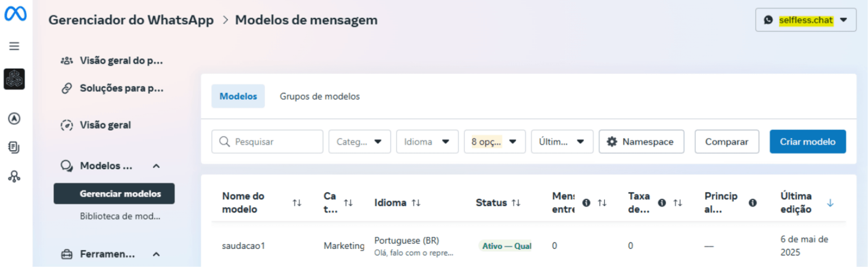This screenshot has width=868, height=267.
Task: Switch to Grupos de modelos tab
Action: pyautogui.click(x=320, y=97)
